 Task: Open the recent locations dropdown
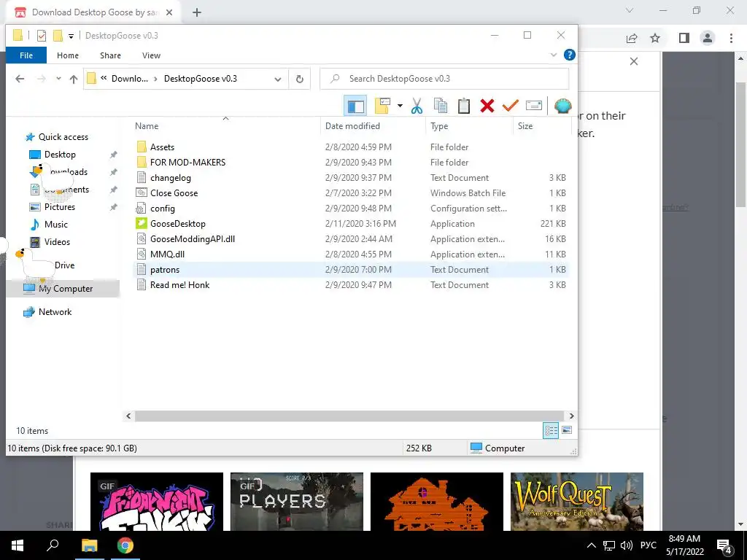click(x=58, y=79)
